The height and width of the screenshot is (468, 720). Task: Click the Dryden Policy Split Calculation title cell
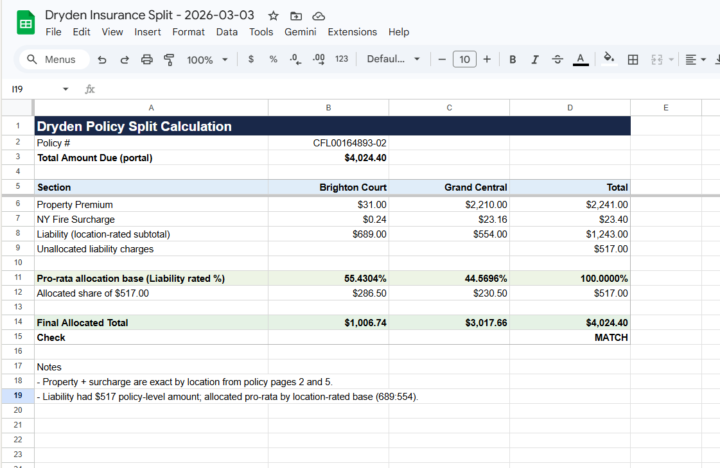(332, 126)
